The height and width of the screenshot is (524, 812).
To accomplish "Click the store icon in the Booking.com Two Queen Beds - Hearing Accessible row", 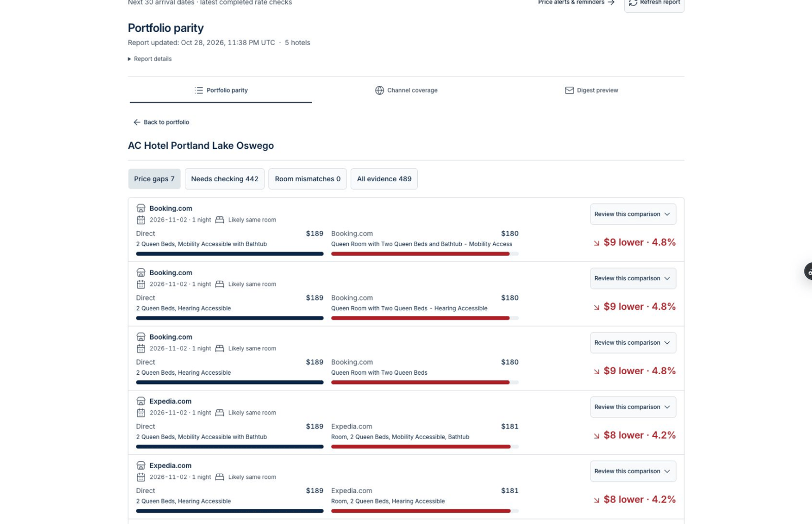I will pyautogui.click(x=141, y=273).
